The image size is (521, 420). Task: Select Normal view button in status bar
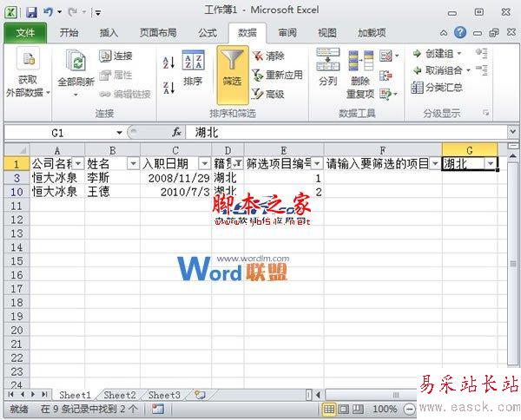pos(329,409)
